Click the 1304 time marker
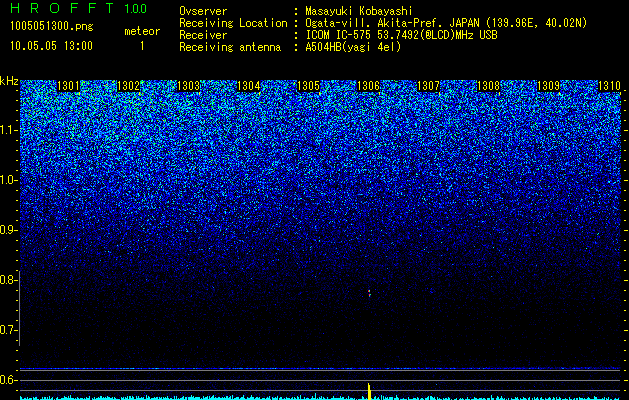 tap(249, 86)
